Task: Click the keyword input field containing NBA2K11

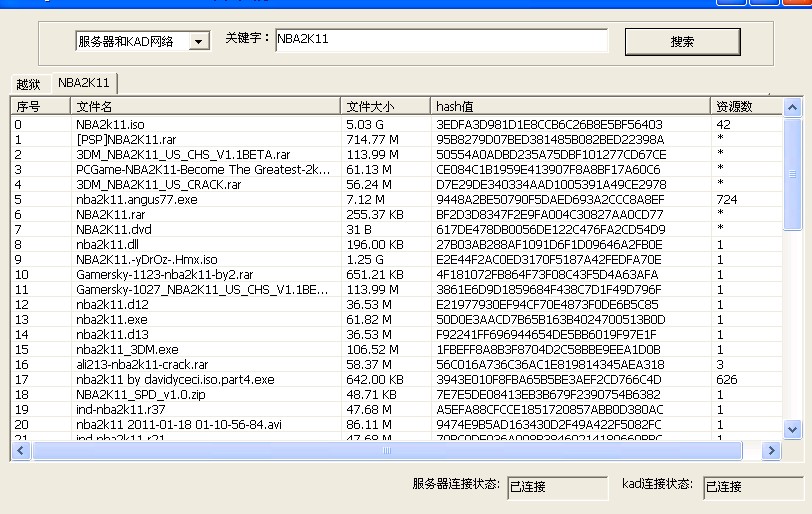Action: [442, 40]
